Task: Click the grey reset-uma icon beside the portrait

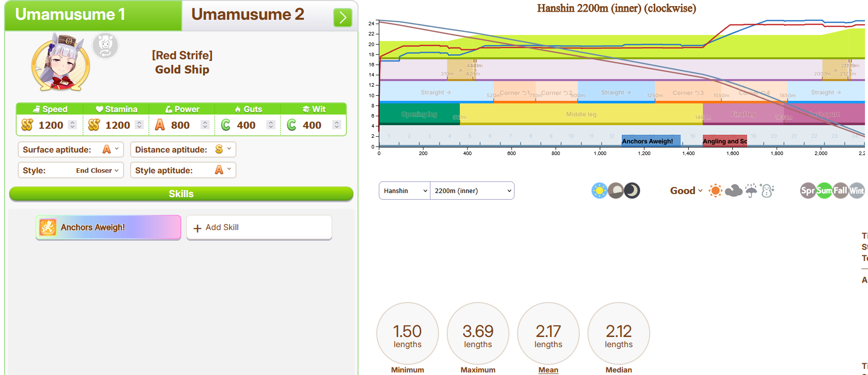Action: pos(105,46)
